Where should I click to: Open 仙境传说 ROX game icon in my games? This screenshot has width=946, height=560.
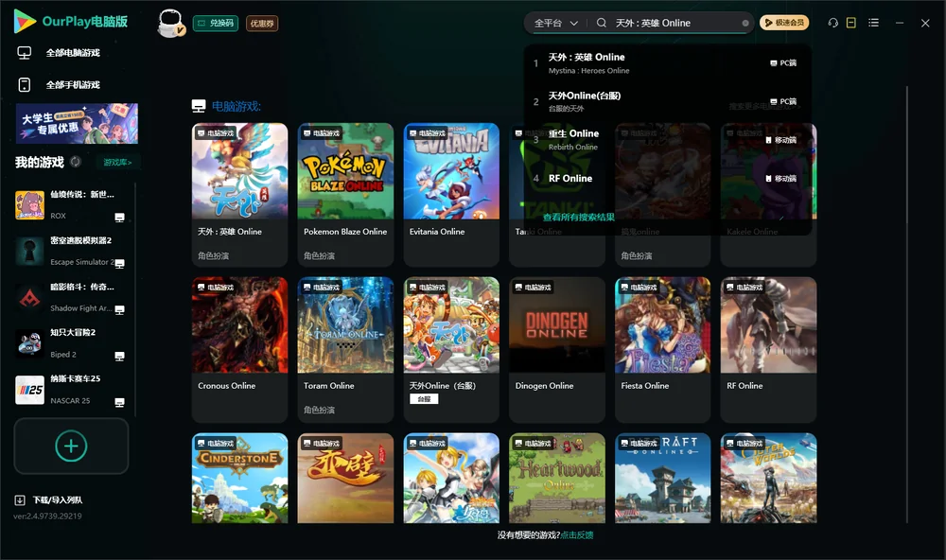pyautogui.click(x=29, y=205)
